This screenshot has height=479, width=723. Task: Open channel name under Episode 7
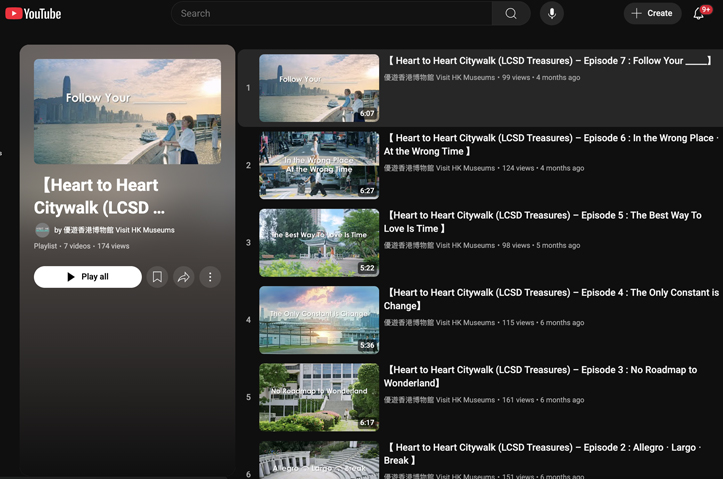[439, 77]
